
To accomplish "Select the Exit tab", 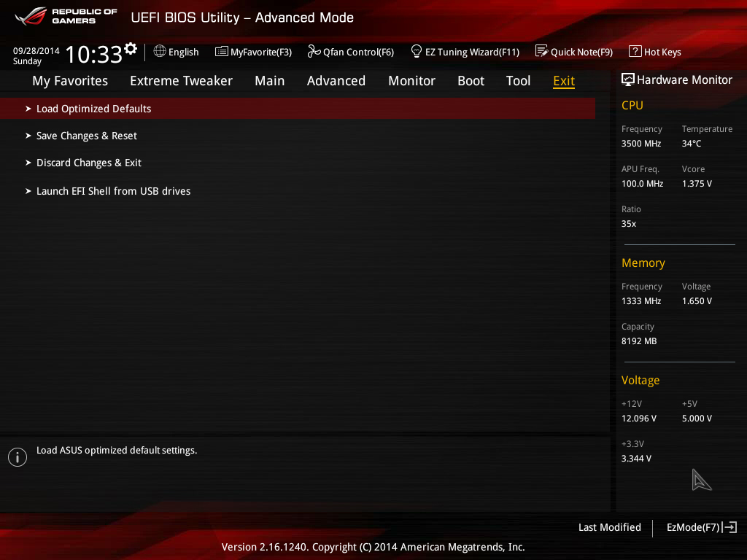I will click(x=564, y=81).
